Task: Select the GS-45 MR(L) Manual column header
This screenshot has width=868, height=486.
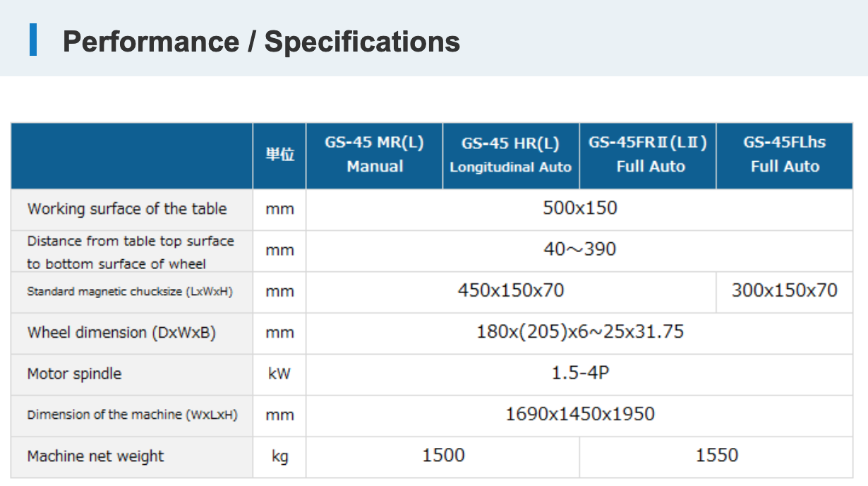Action: click(374, 155)
